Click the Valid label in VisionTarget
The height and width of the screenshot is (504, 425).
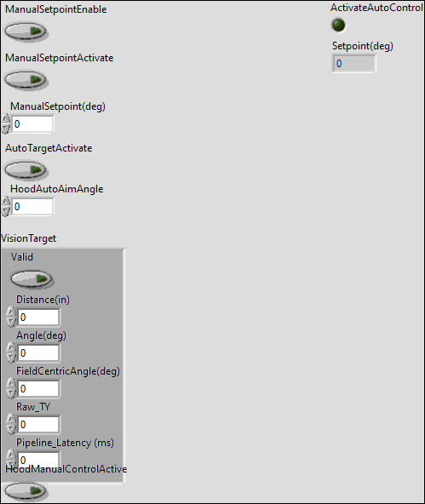point(22,257)
